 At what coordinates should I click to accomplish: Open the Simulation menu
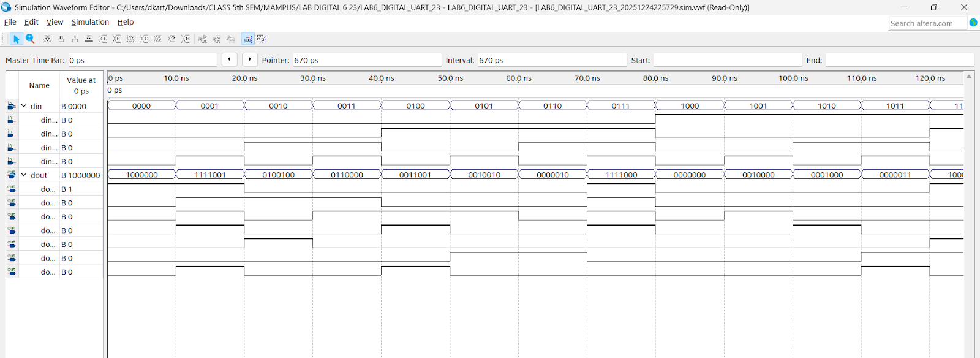click(90, 22)
